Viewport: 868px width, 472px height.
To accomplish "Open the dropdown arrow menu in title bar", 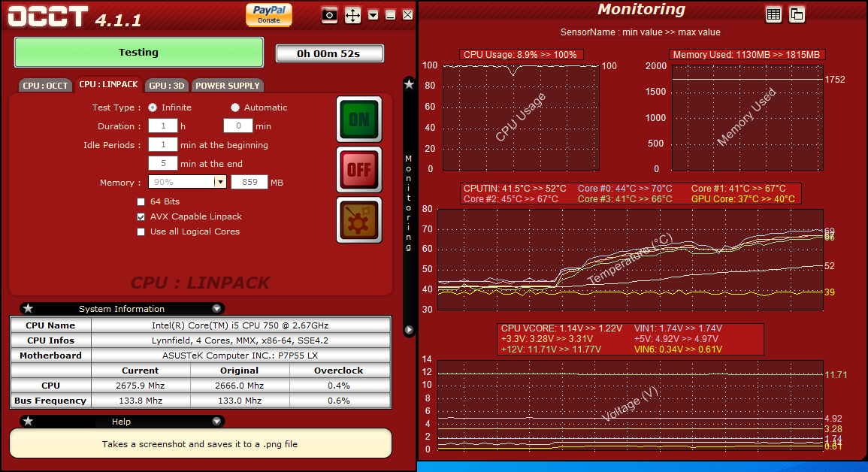I will (x=373, y=15).
